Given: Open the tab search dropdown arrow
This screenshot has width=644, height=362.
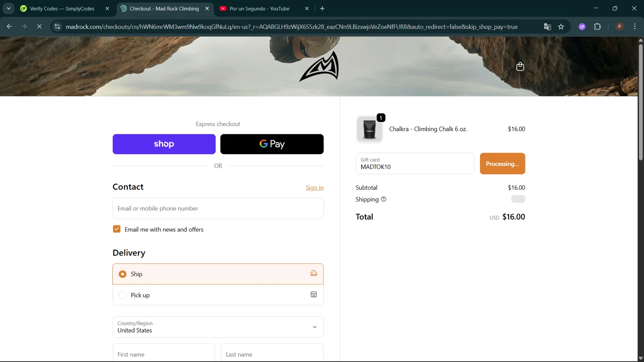Looking at the screenshot, I should pos(9,9).
